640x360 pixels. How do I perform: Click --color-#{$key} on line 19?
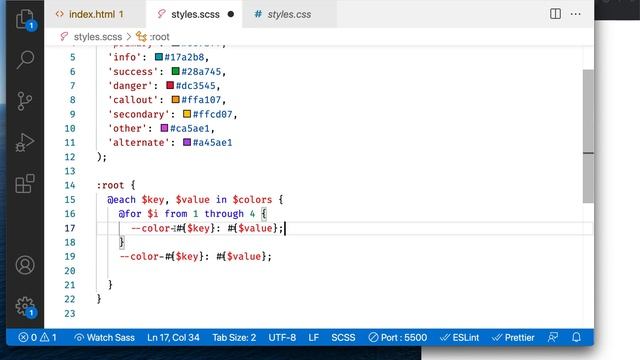(x=161, y=256)
